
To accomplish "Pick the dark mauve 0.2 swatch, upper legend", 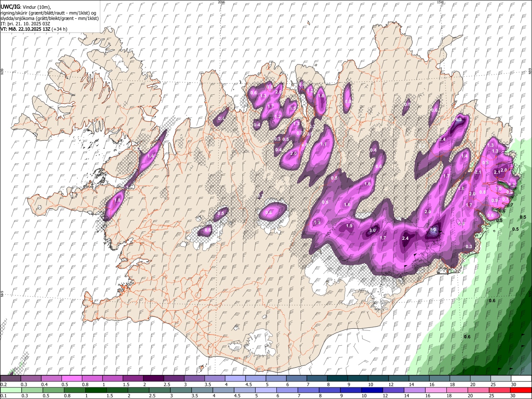I will coord(10,378).
